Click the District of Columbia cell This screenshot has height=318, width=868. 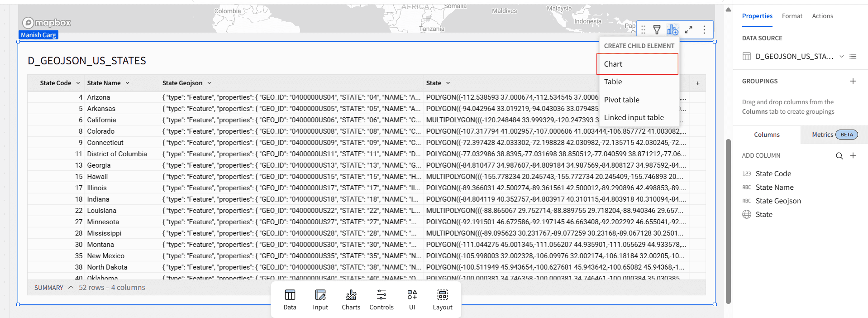[x=122, y=154]
